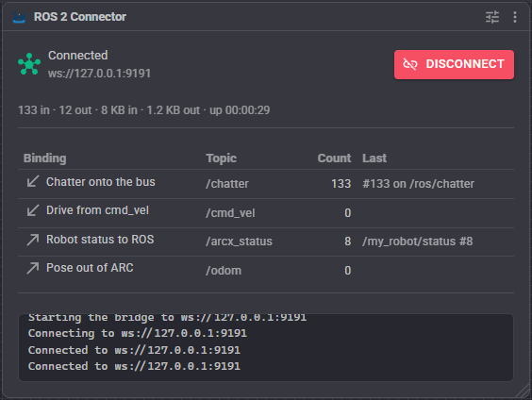The height and width of the screenshot is (400, 532).
Task: Open the three-dot more options menu
Action: click(515, 17)
